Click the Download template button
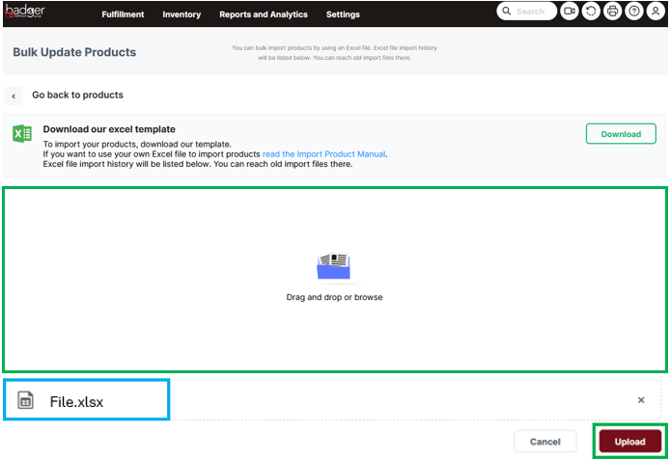 click(x=620, y=134)
